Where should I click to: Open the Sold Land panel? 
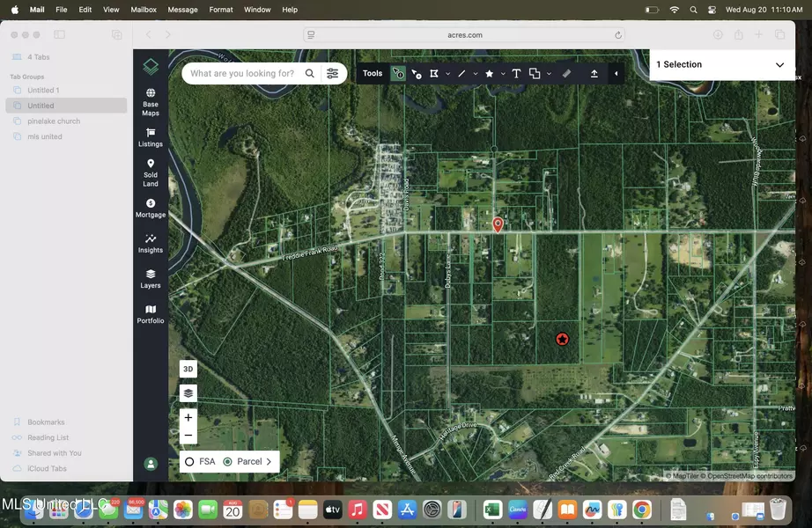click(151, 172)
